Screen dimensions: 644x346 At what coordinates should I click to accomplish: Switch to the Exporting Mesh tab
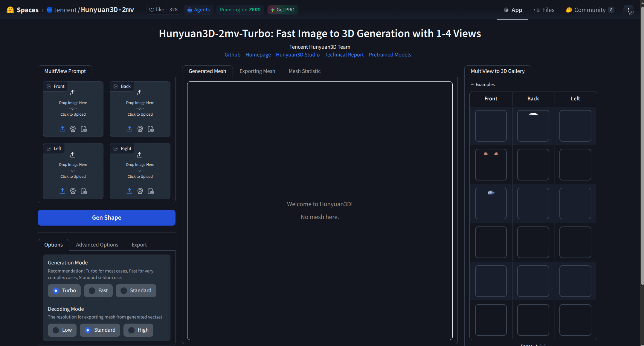(257, 71)
